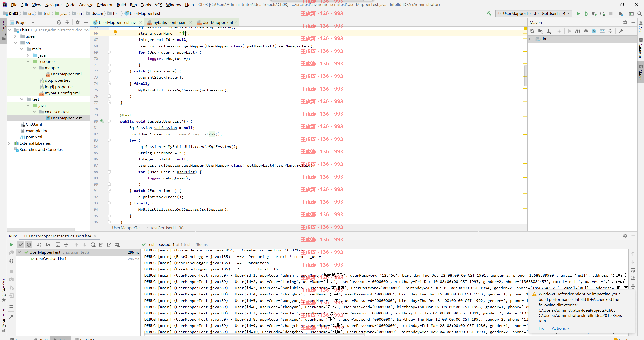Switch to UserMapper.xml editor tab

[217, 22]
